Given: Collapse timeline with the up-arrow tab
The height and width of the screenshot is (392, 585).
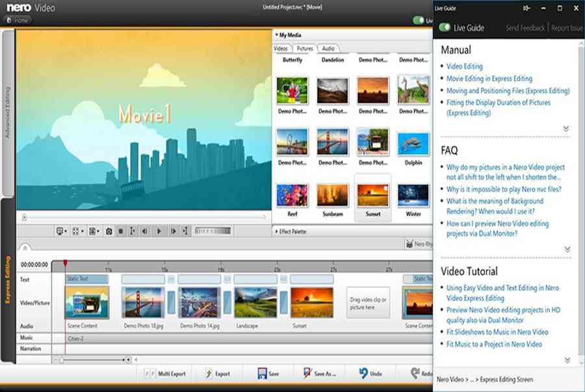Looking at the screenshot, I should click(25, 248).
